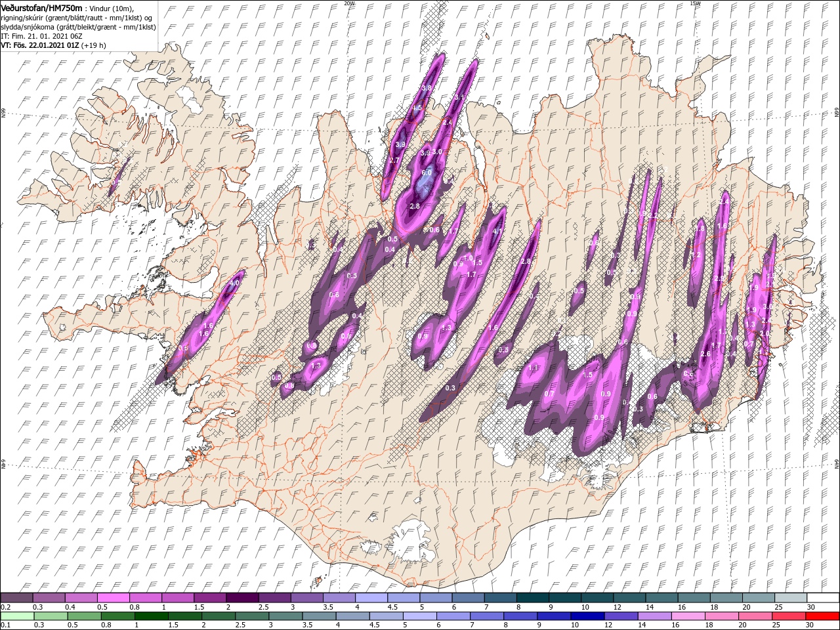
Task: Select the dark teal top-row swatch labeled 8
Action: pyautogui.click(x=534, y=598)
